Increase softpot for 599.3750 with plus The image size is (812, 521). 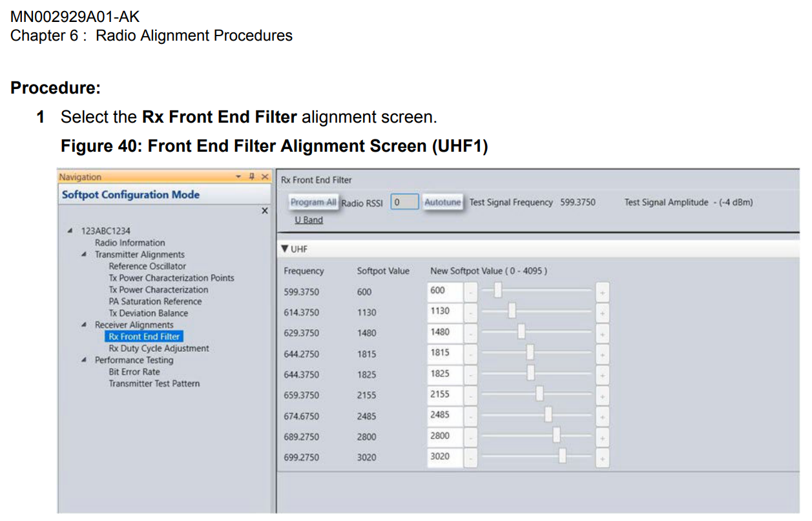tap(602, 292)
